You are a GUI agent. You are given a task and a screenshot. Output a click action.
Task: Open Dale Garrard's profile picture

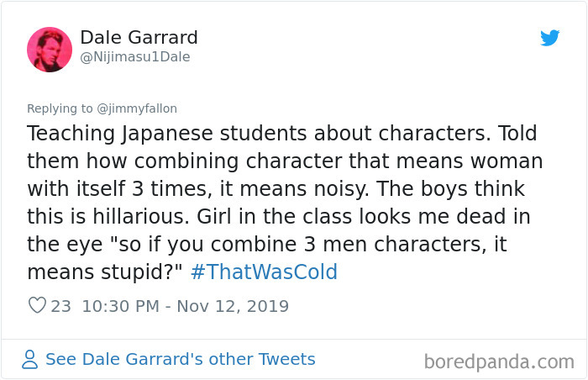(x=50, y=50)
